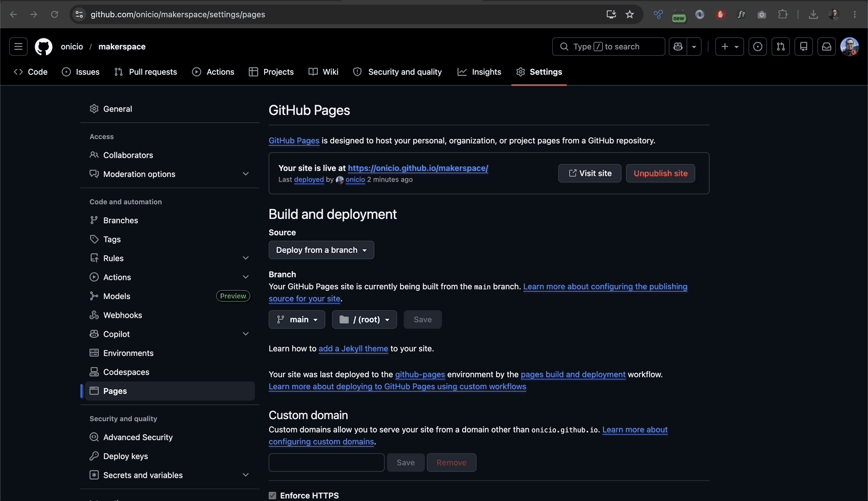Focus the custom domain input field
Viewport: 868px width, 501px height.
[x=327, y=463]
